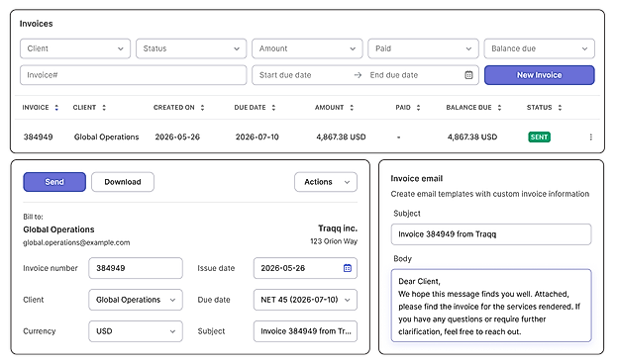Click the Download button
This screenshot has height=364, width=617.
pos(123,182)
